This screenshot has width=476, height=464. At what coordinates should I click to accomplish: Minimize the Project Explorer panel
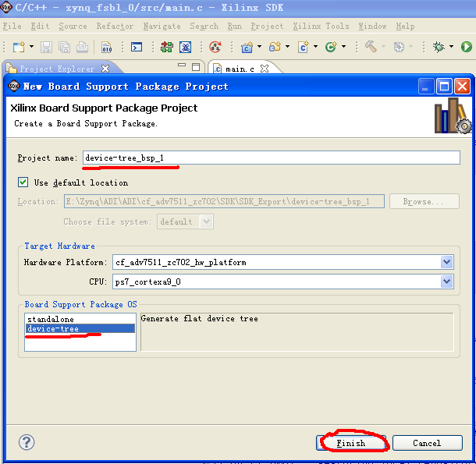pyautogui.click(x=182, y=65)
